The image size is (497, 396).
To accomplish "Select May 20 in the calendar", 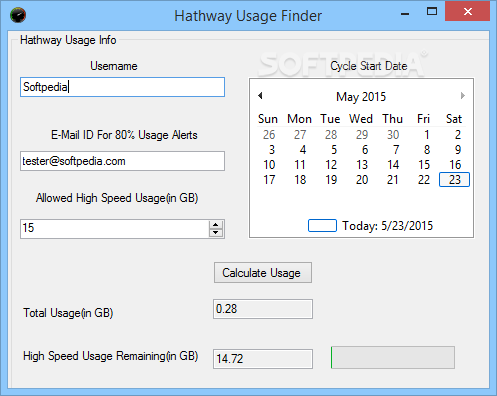I will pyautogui.click(x=362, y=180).
